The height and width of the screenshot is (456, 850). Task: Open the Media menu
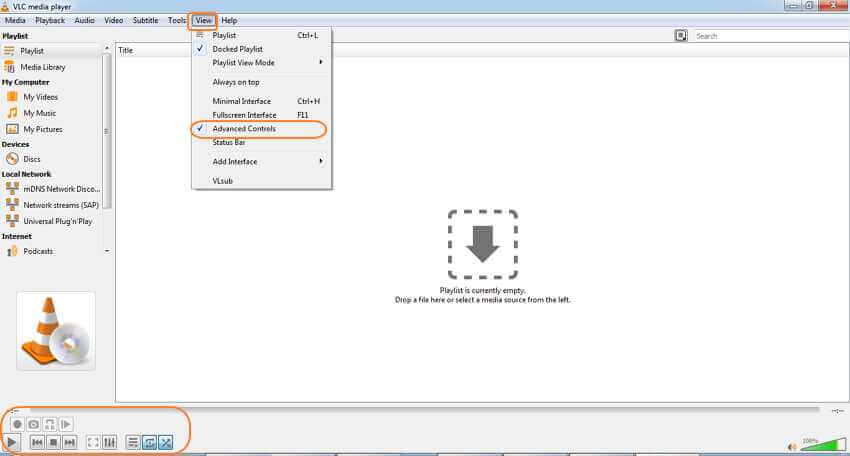[15, 21]
